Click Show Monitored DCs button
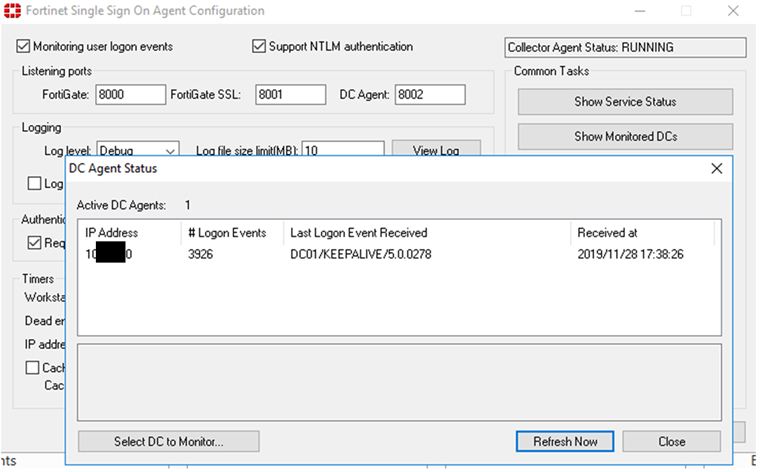Viewport: 760px width, 472px height. coord(625,136)
